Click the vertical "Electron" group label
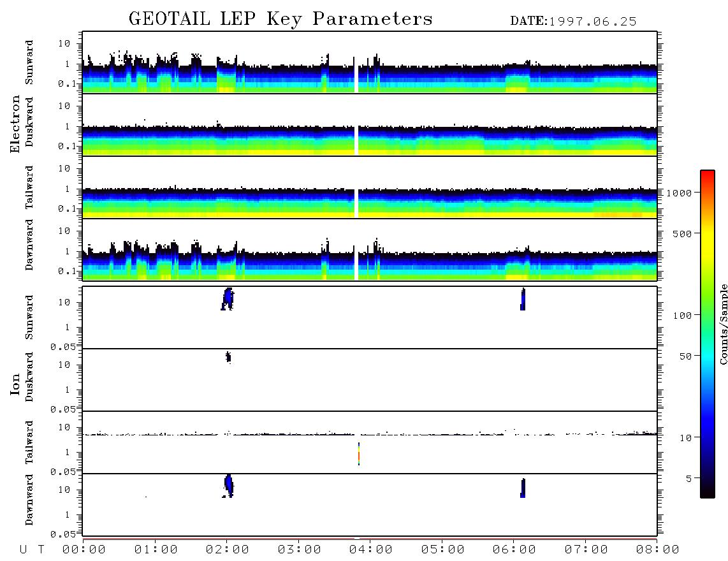This screenshot has width=728, height=561. tap(15, 124)
